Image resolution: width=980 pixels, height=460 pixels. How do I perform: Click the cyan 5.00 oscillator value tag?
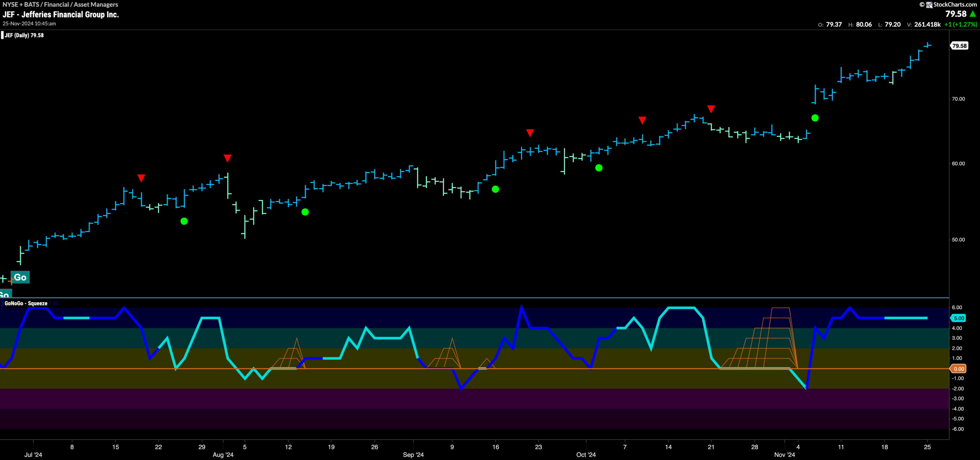959,318
